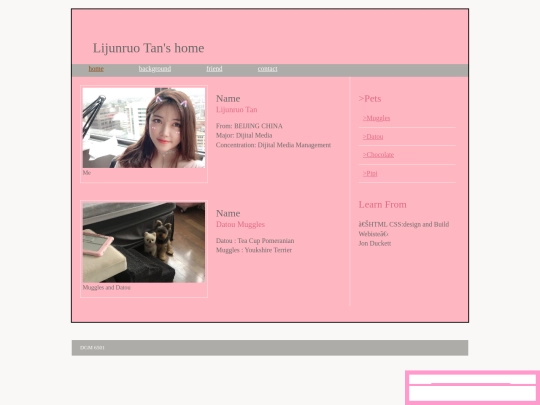Viewport: 540px width, 405px height.
Task: Click the Lijunruo Tan's home page title
Action: [x=148, y=48]
